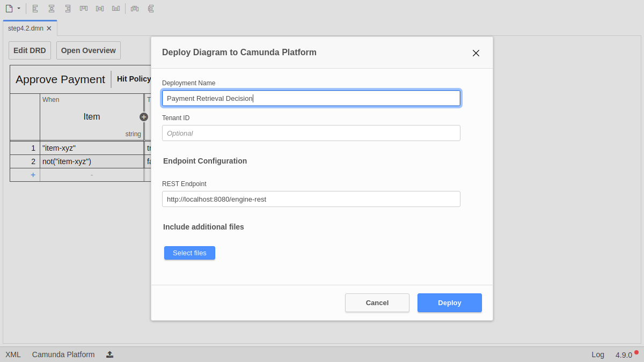Cancel the deployment dialog
This screenshot has width=644, height=362.
click(377, 302)
